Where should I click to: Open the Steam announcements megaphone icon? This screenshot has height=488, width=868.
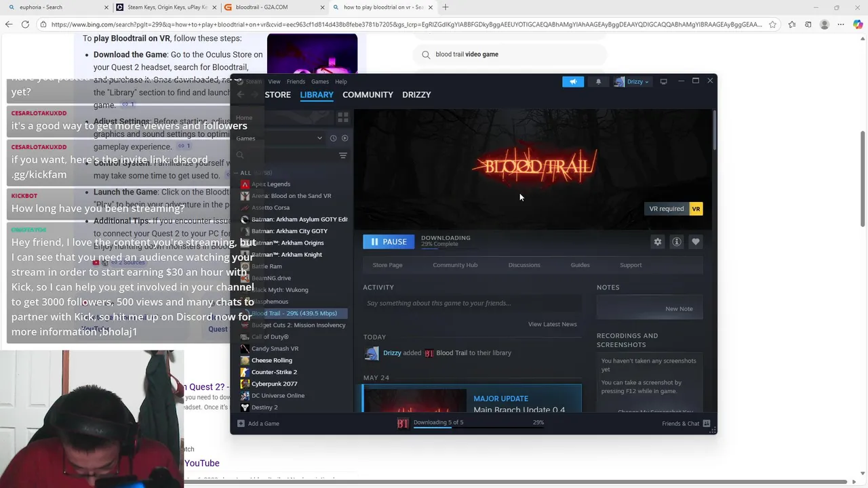(x=573, y=81)
